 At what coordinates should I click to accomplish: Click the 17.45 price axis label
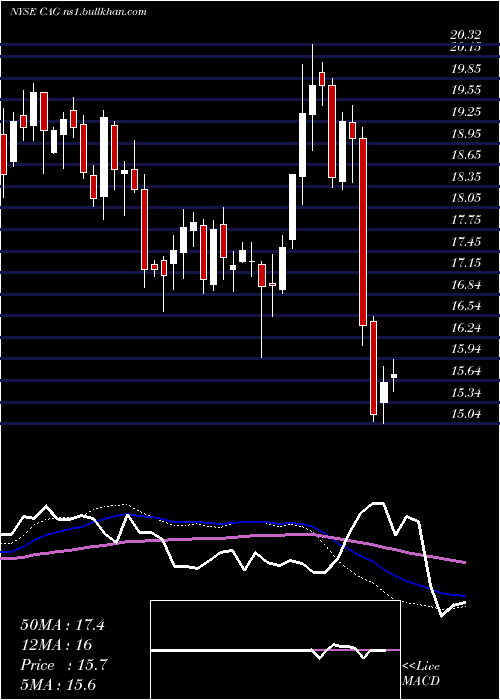pos(466,242)
